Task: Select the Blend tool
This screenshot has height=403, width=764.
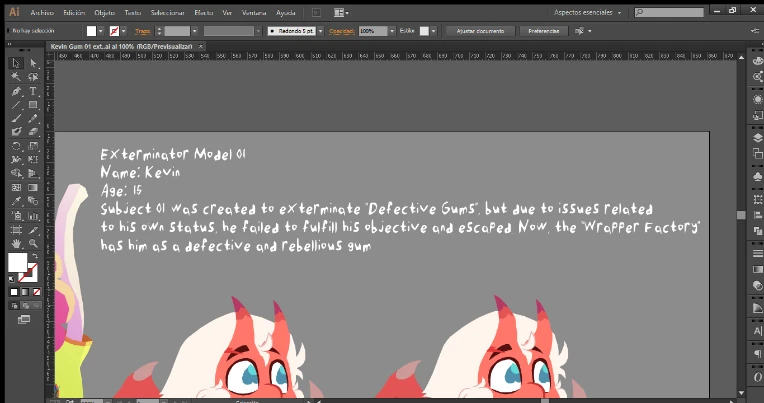Action: tap(33, 201)
